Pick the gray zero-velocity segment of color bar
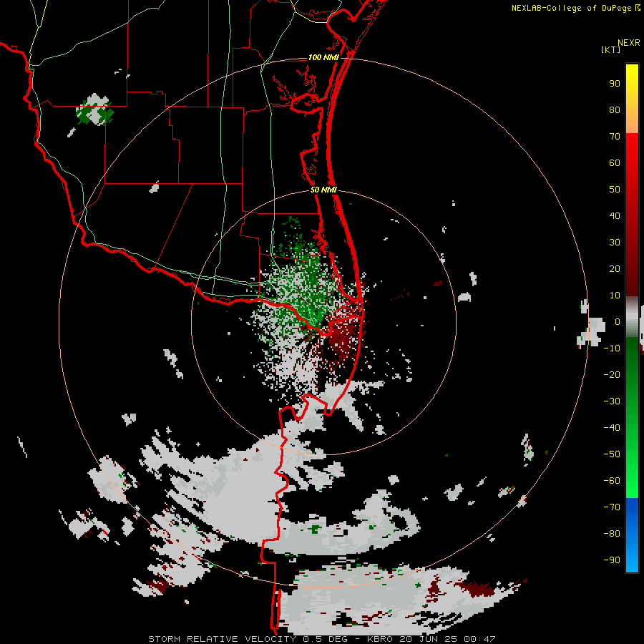 632,317
